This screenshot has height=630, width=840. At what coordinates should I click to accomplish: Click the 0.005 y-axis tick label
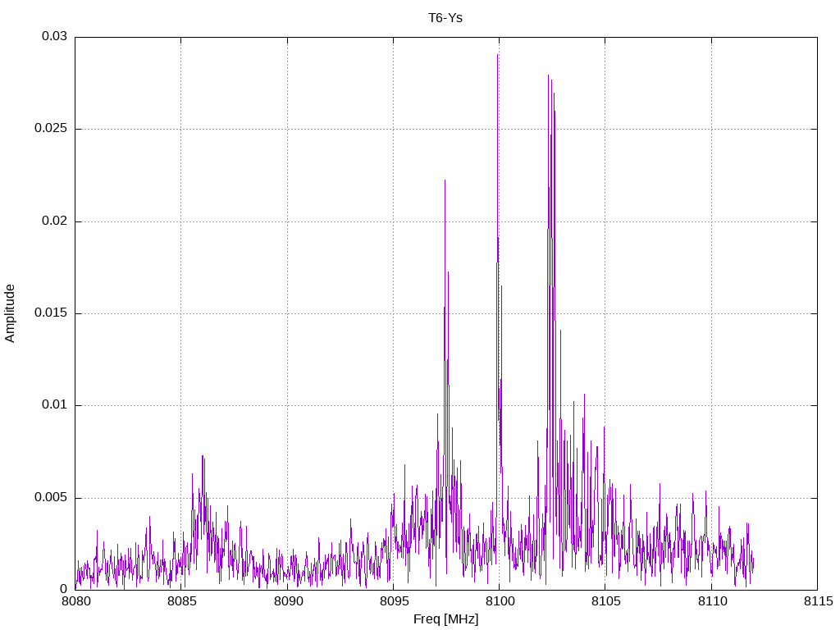click(x=51, y=497)
